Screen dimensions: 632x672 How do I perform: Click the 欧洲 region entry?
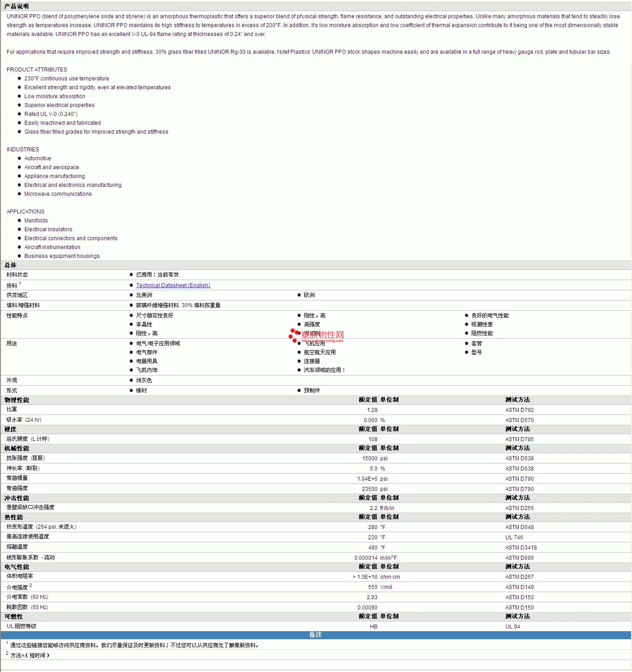(309, 295)
